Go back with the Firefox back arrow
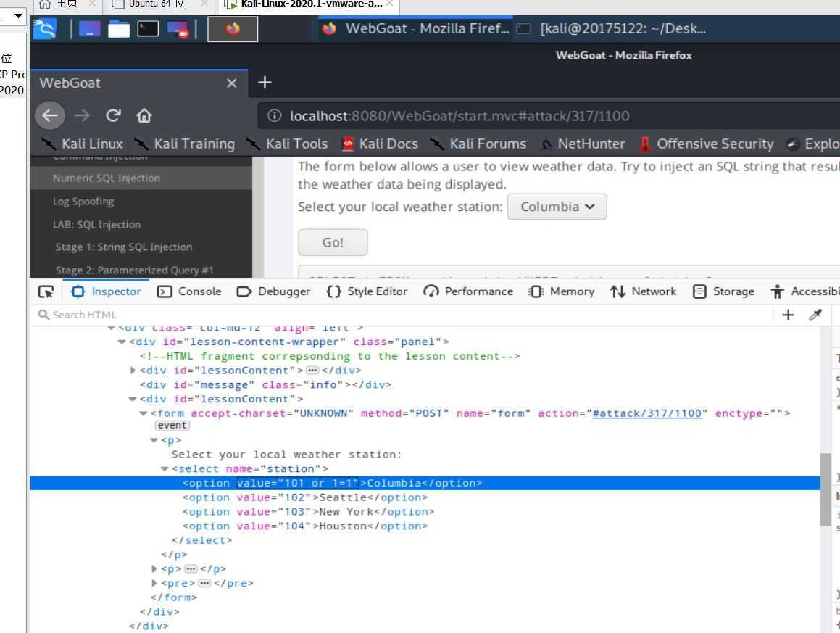 tap(50, 115)
